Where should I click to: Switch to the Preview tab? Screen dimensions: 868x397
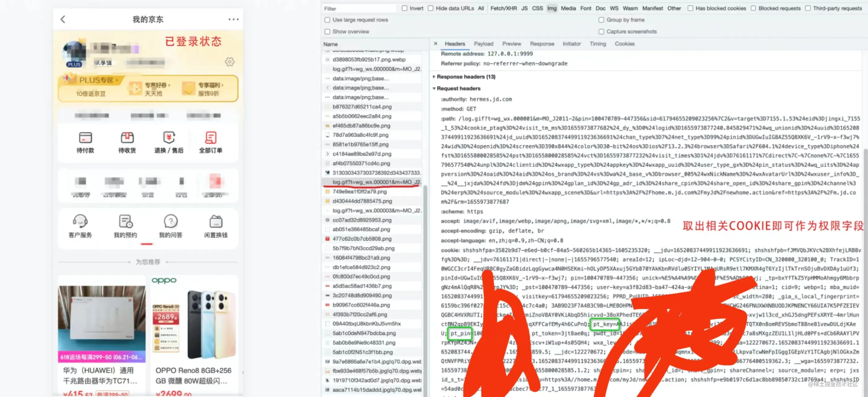click(511, 44)
